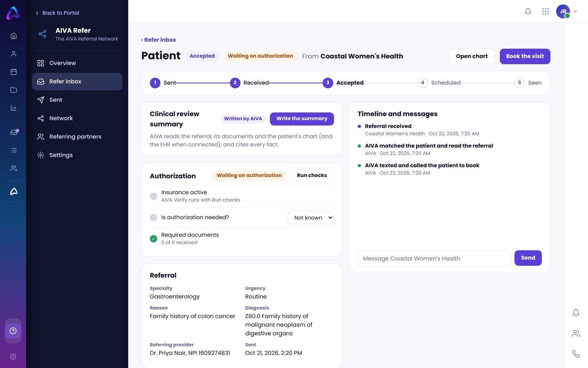Image resolution: width=588 pixels, height=368 pixels.
Task: Open the people icon in the right-edge panel
Action: (576, 334)
